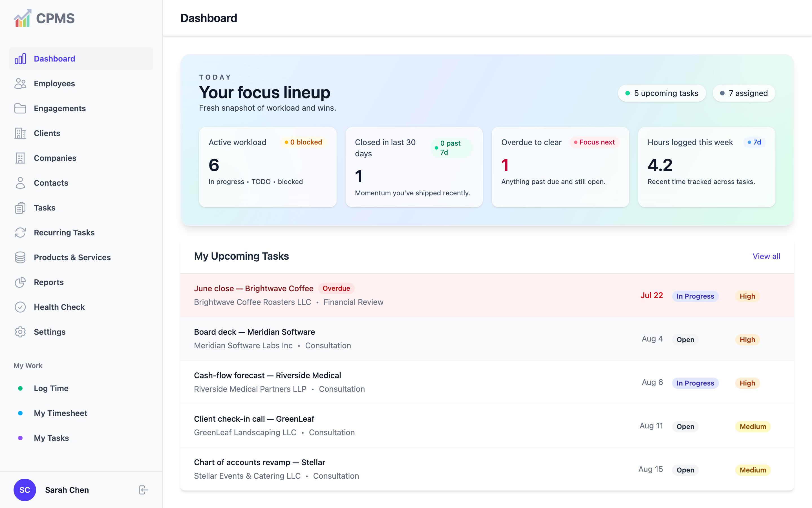Click the 7d badge on Hours logged

coord(754,143)
